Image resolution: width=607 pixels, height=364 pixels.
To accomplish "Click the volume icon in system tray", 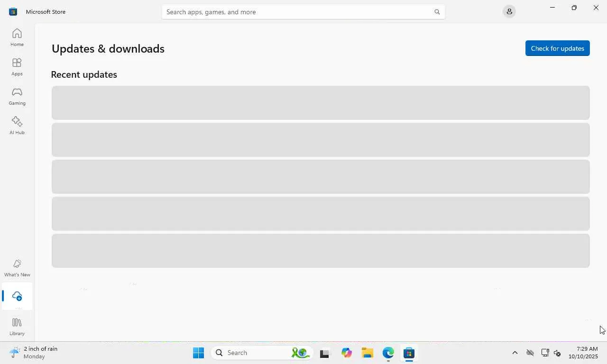I will tap(557, 353).
